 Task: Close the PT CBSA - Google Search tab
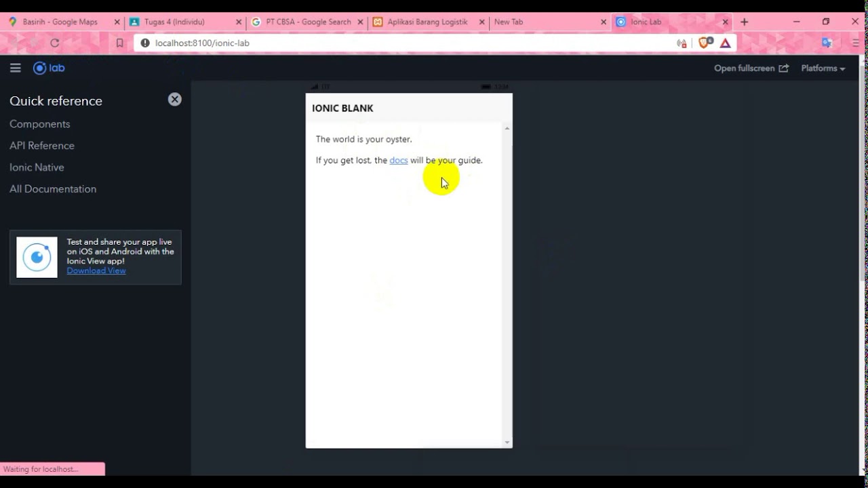360,22
